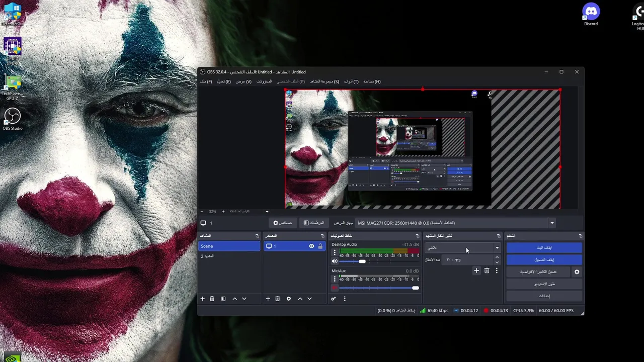Float the Scene Transitions dock pop-out icon
This screenshot has width=644, height=362.
pyautogui.click(x=499, y=236)
